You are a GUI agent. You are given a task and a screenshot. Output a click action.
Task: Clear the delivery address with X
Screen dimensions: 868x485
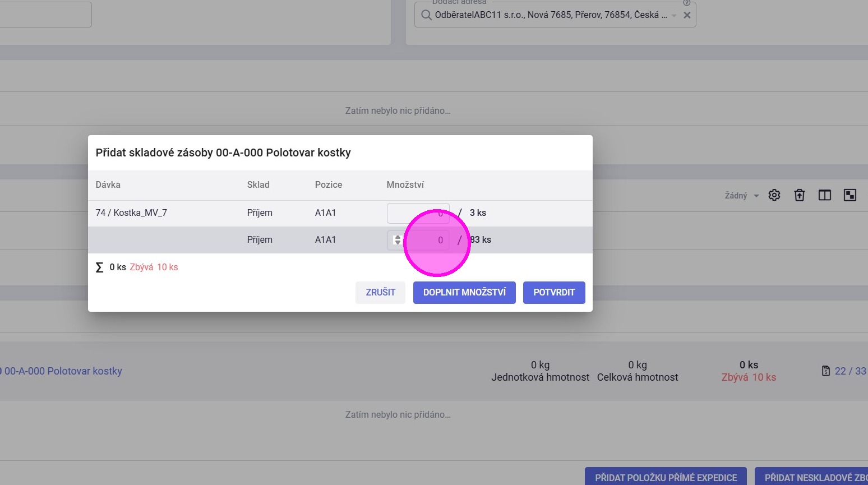click(x=687, y=15)
